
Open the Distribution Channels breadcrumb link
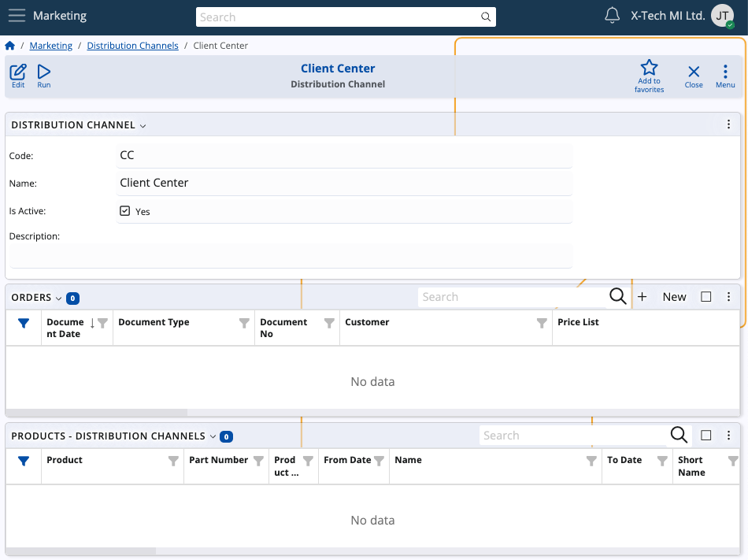(132, 46)
